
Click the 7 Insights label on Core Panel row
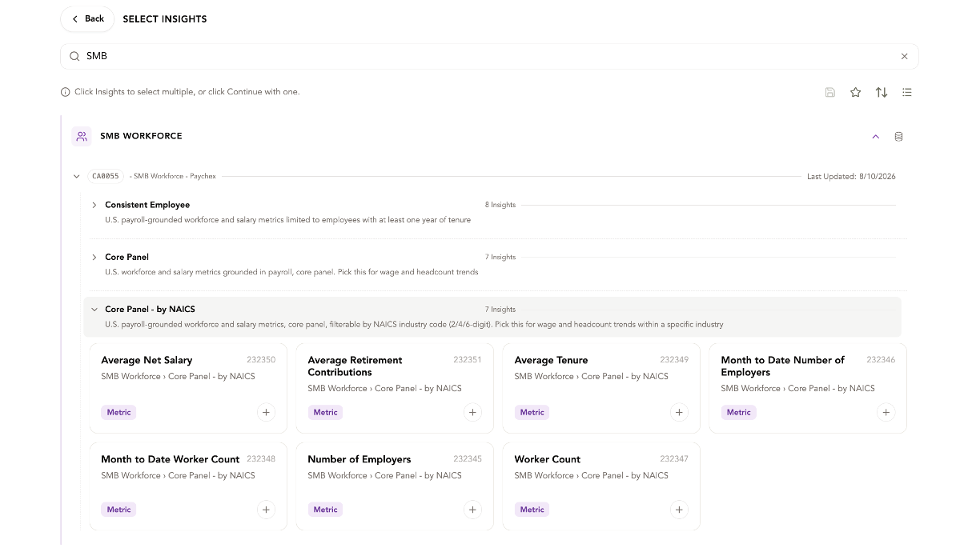(500, 257)
